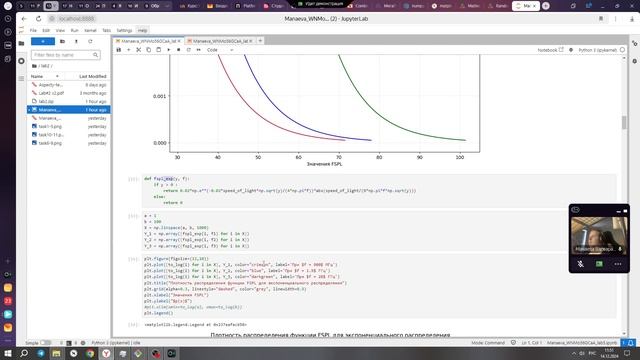Select task1-5.png in file browser
640x360 pixels.
click(69, 127)
